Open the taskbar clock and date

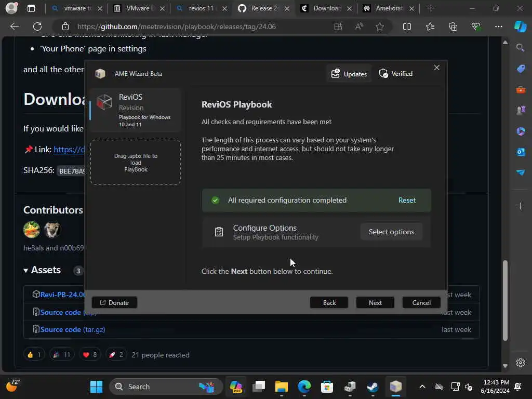[495, 387]
